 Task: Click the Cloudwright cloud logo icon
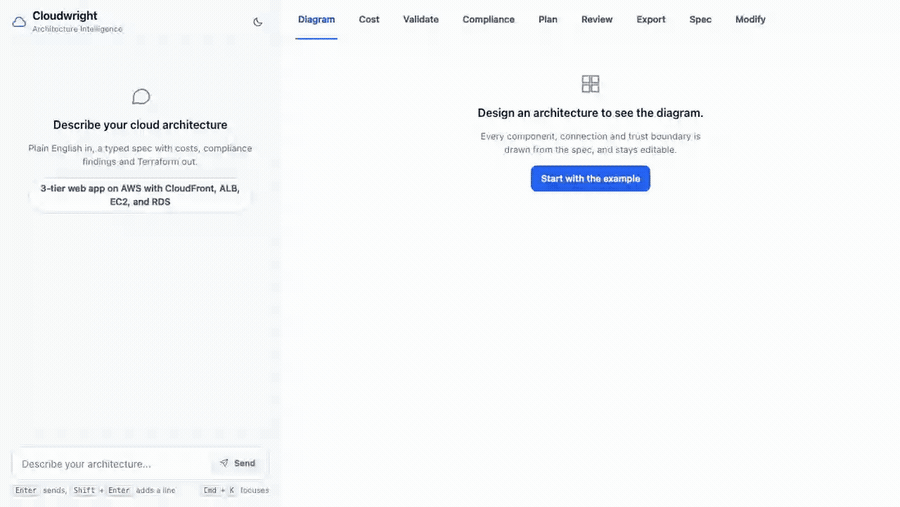pyautogui.click(x=19, y=22)
